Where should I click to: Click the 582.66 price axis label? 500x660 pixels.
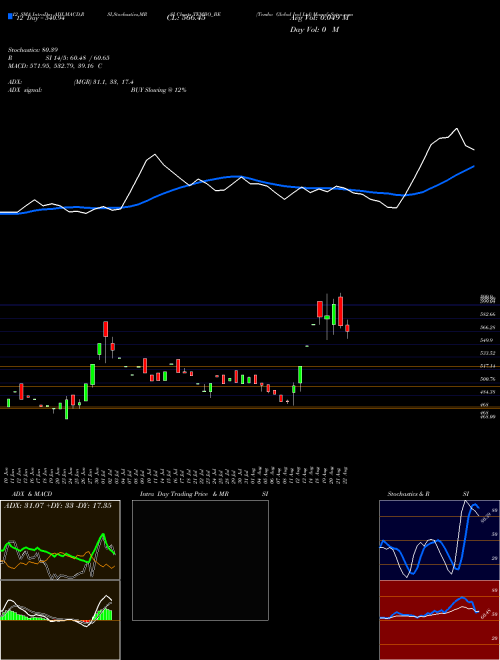pos(487,314)
